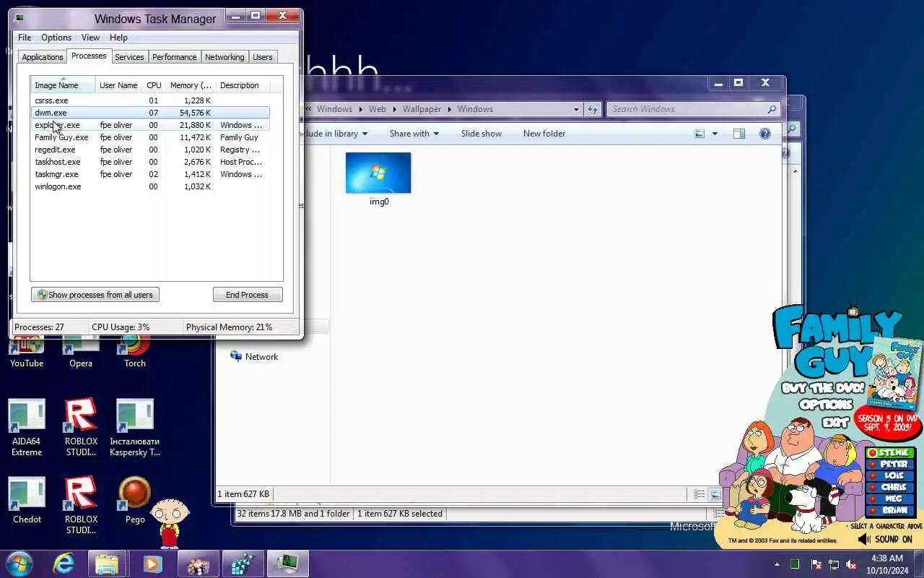Open the Options menu in Task Manager
Image resolution: width=924 pixels, height=578 pixels.
pos(56,38)
